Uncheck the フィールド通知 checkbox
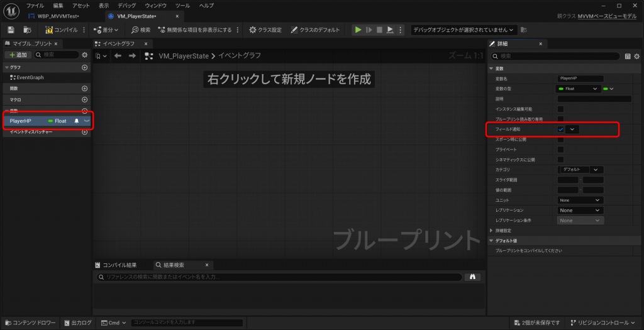This screenshot has width=644, height=330. [560, 129]
